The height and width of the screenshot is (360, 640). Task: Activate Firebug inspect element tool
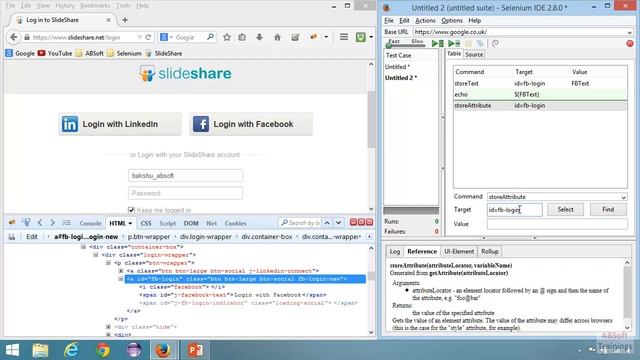[26, 222]
